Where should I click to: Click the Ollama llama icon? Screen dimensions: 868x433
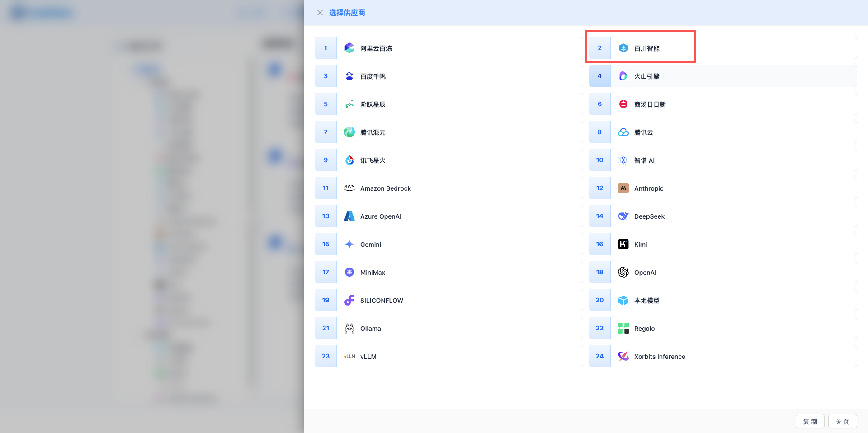[x=349, y=328]
